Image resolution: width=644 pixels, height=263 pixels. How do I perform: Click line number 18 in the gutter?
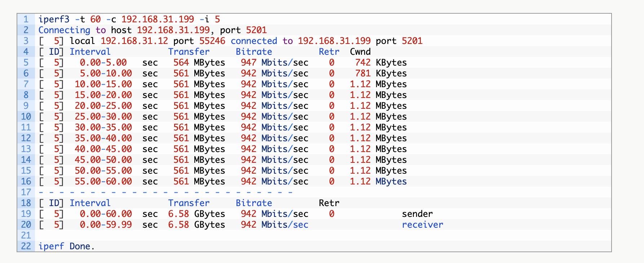(26, 203)
